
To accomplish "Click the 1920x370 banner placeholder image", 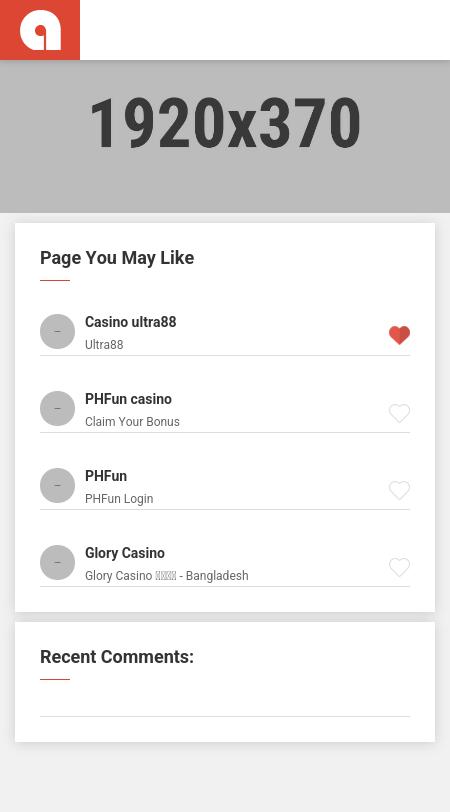I will point(225,136).
